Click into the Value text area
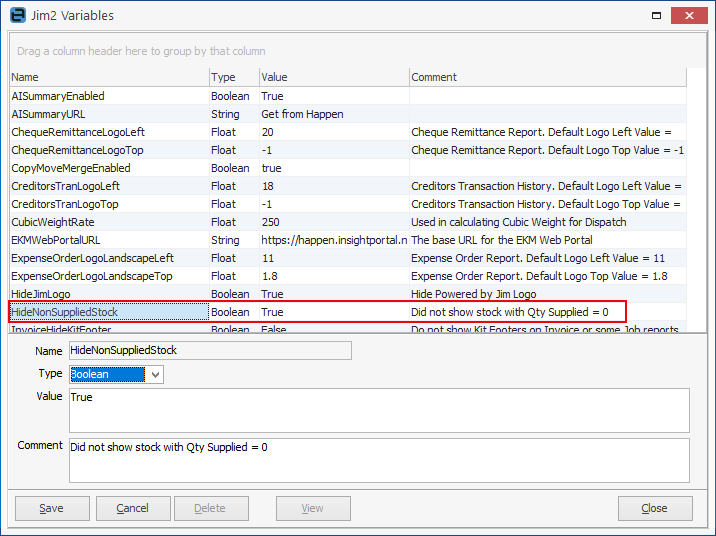Screen dimensions: 716x536 tap(379, 410)
